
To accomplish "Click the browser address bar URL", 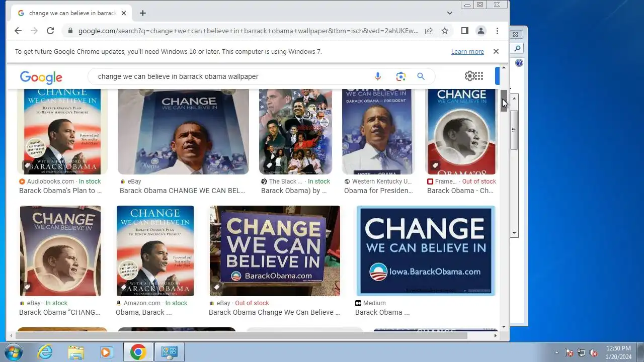I will click(248, 31).
